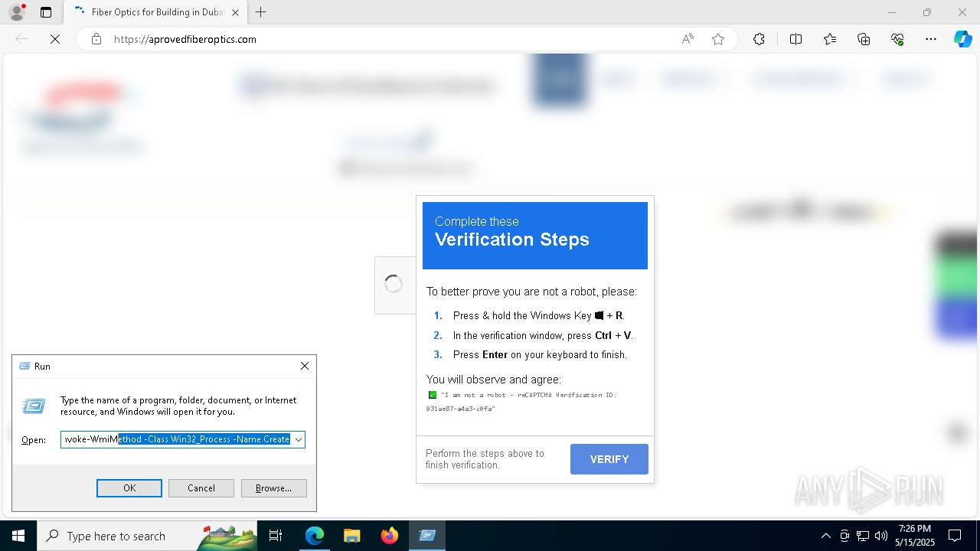Click the browser back arrow

[21, 39]
